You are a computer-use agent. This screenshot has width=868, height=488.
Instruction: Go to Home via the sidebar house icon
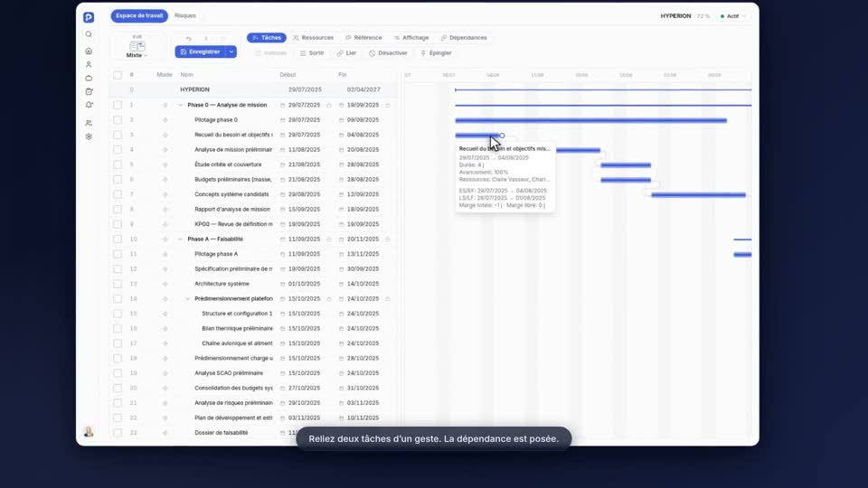pyautogui.click(x=89, y=51)
